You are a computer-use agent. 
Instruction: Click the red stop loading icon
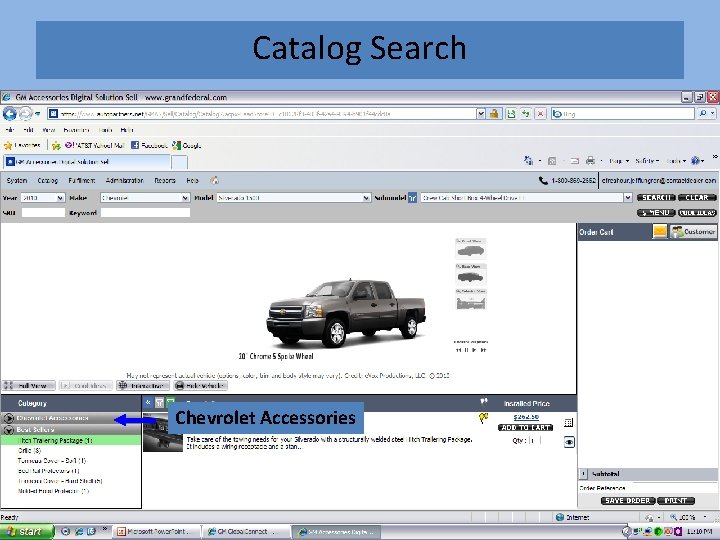point(541,113)
